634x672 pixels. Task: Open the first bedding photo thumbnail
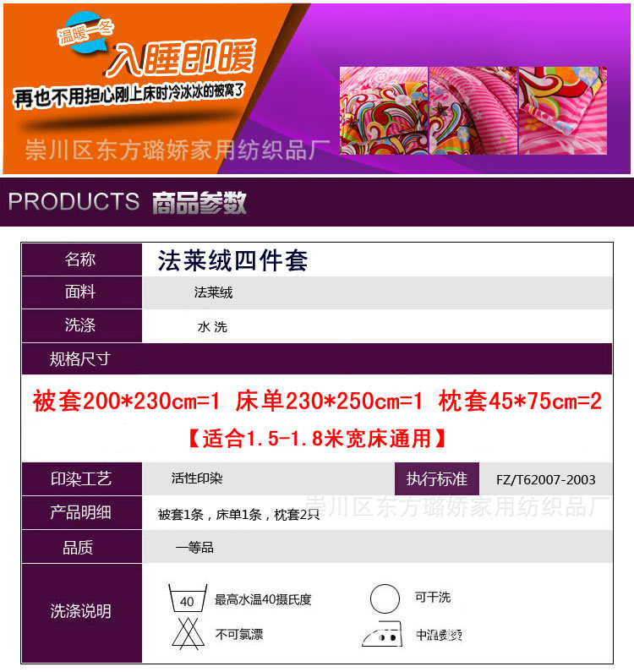point(384,111)
